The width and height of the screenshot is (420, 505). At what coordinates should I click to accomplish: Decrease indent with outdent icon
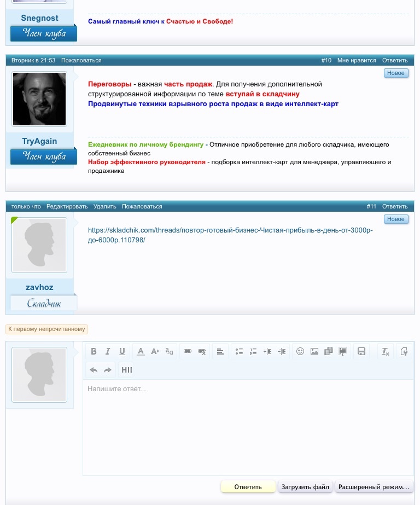[x=267, y=351]
